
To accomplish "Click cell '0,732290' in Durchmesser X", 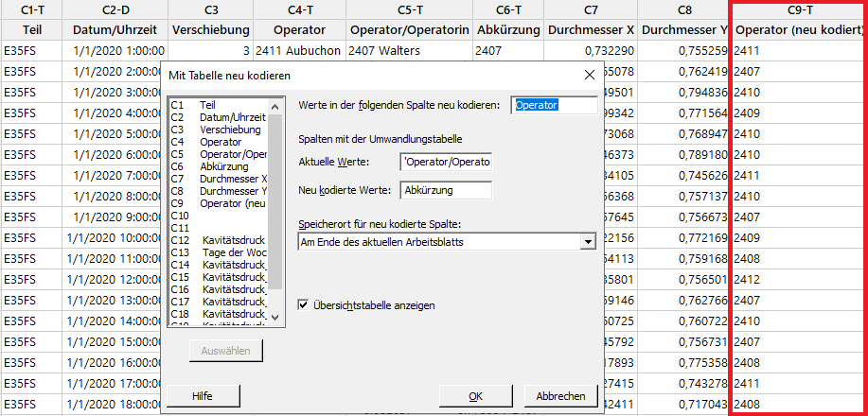I will coord(591,51).
